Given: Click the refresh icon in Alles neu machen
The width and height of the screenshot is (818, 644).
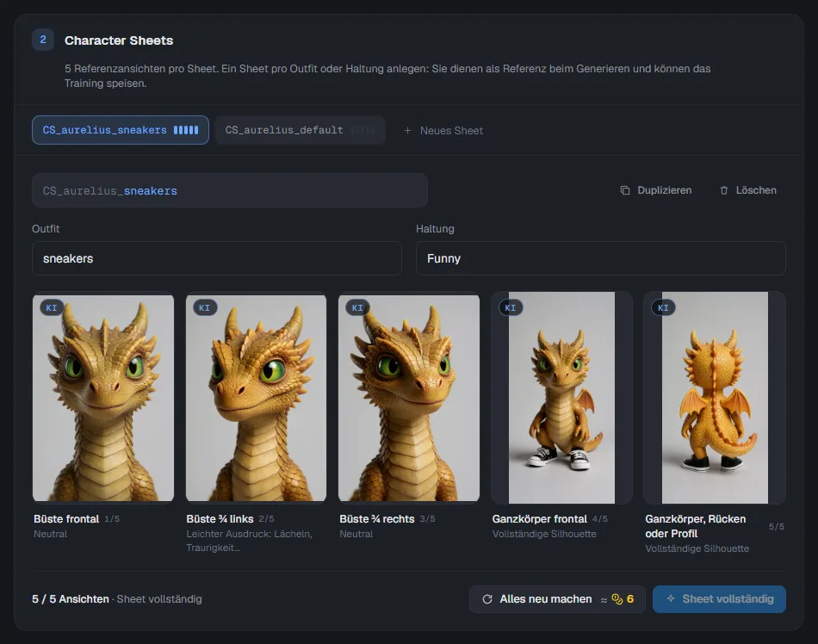Looking at the screenshot, I should tap(487, 599).
